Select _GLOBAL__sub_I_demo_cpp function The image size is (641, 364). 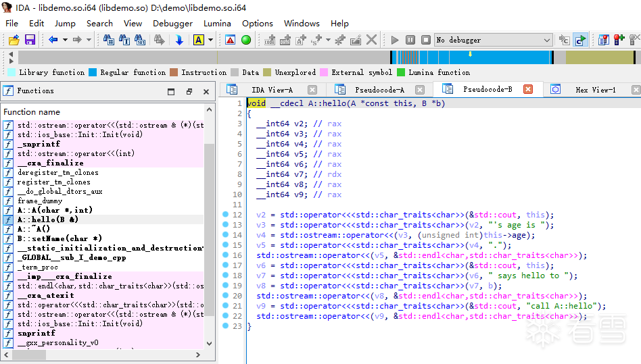(x=72, y=257)
